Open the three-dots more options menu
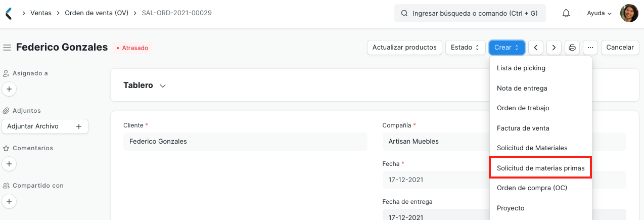 click(590, 48)
